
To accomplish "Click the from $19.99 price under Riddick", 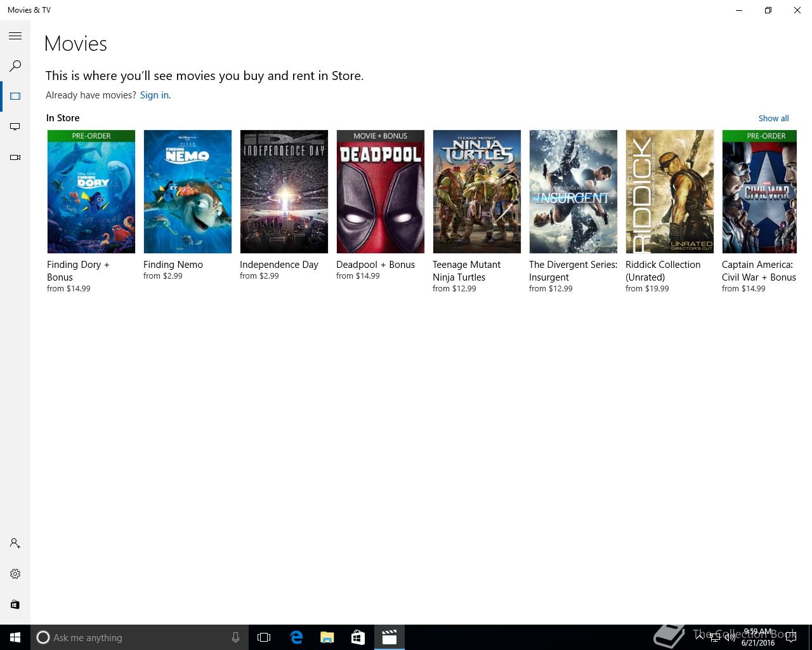I will pyautogui.click(x=647, y=289).
